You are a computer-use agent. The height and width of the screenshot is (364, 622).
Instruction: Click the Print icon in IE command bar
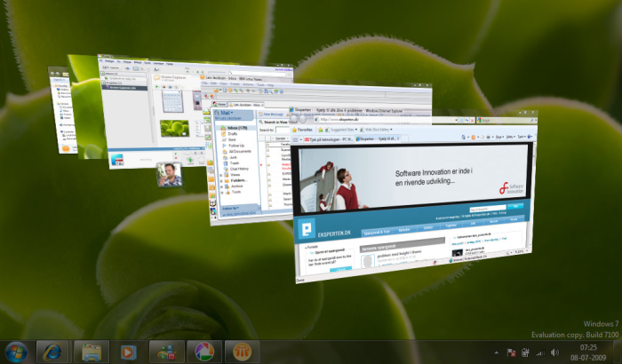click(x=488, y=138)
